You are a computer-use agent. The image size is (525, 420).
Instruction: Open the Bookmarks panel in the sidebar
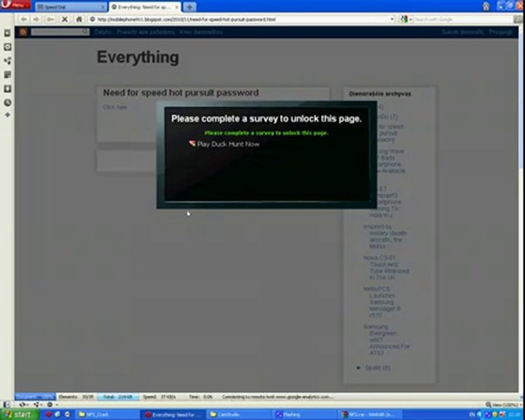click(x=7, y=33)
